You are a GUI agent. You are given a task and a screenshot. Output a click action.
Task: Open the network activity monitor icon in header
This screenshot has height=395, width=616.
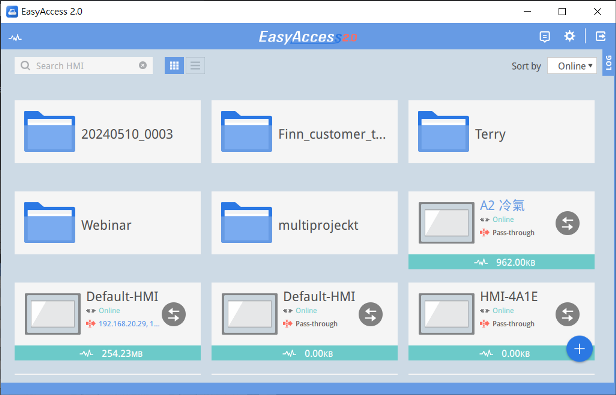click(15, 38)
